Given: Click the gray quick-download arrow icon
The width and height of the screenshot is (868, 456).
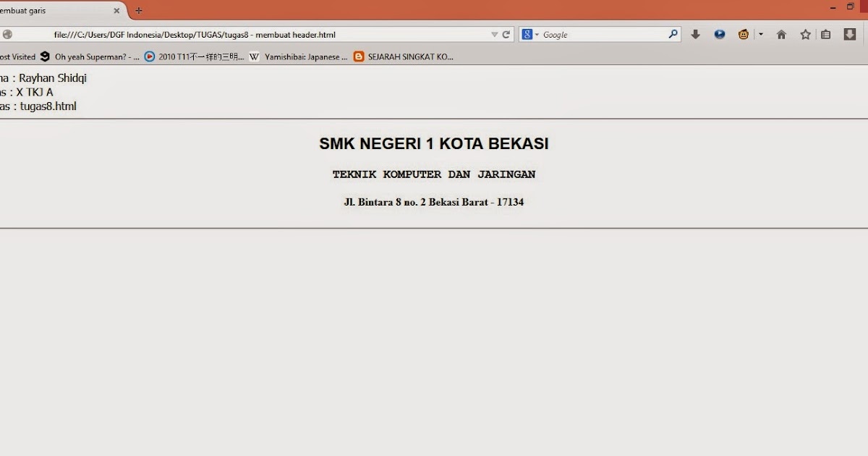Looking at the screenshot, I should (695, 34).
